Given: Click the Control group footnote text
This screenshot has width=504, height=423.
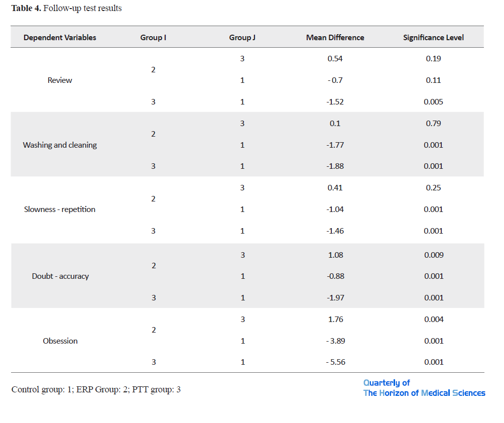Looking at the screenshot, I should pos(96,389).
